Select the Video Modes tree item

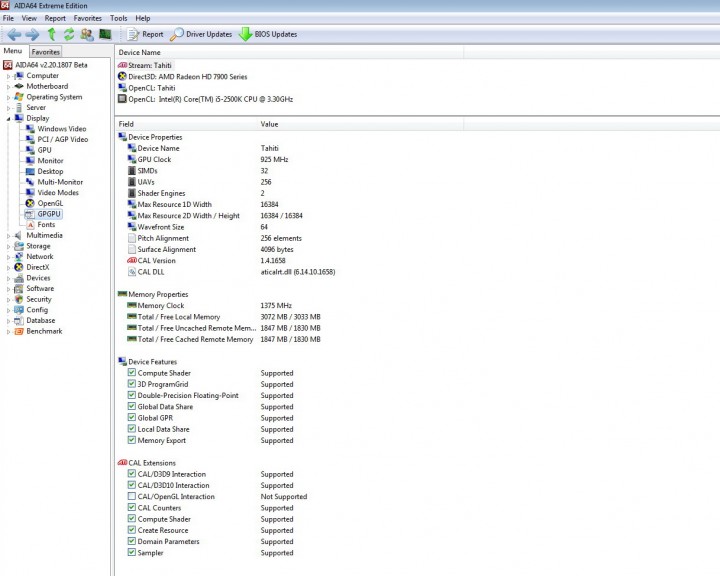click(58, 192)
